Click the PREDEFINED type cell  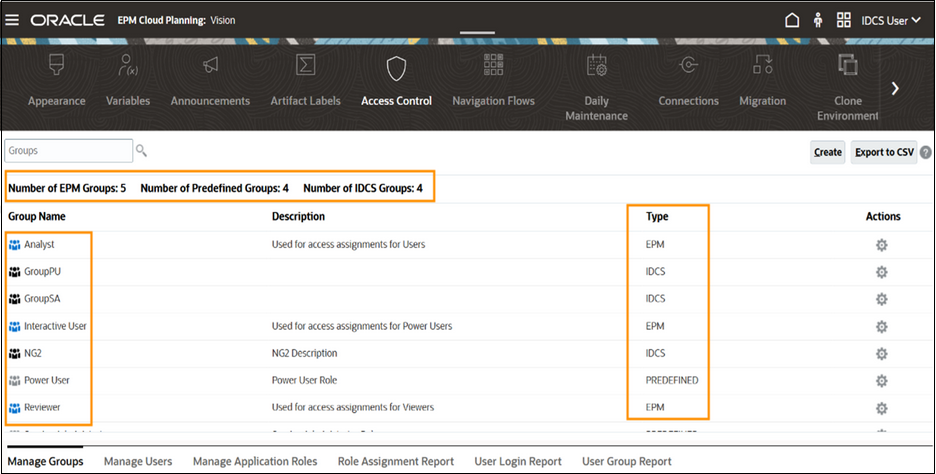tap(672, 380)
